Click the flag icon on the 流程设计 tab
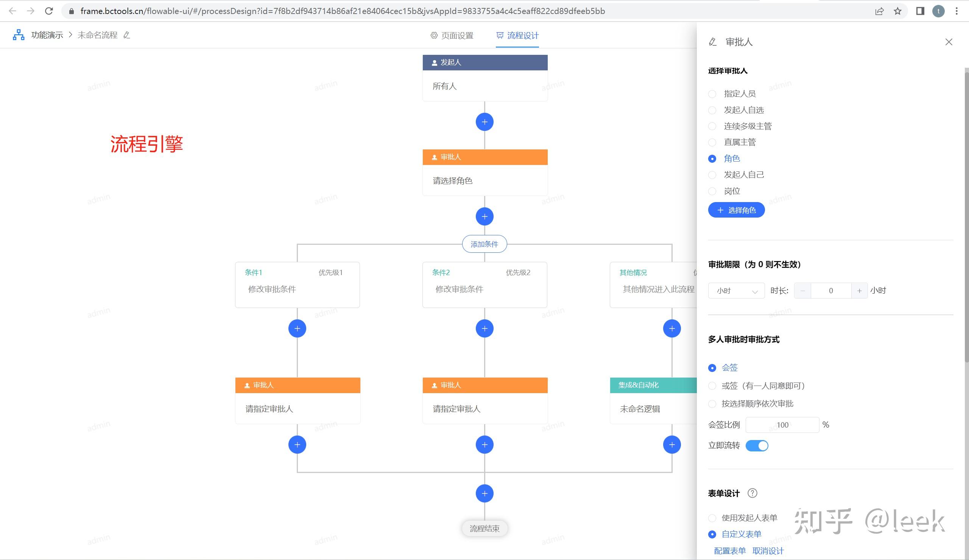 click(x=499, y=35)
